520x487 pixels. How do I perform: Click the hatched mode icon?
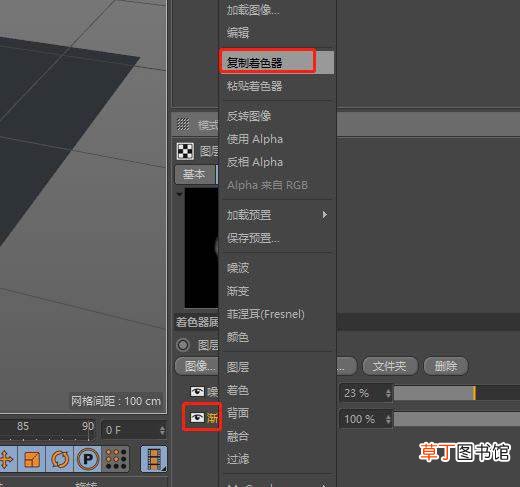pyautogui.click(x=183, y=124)
